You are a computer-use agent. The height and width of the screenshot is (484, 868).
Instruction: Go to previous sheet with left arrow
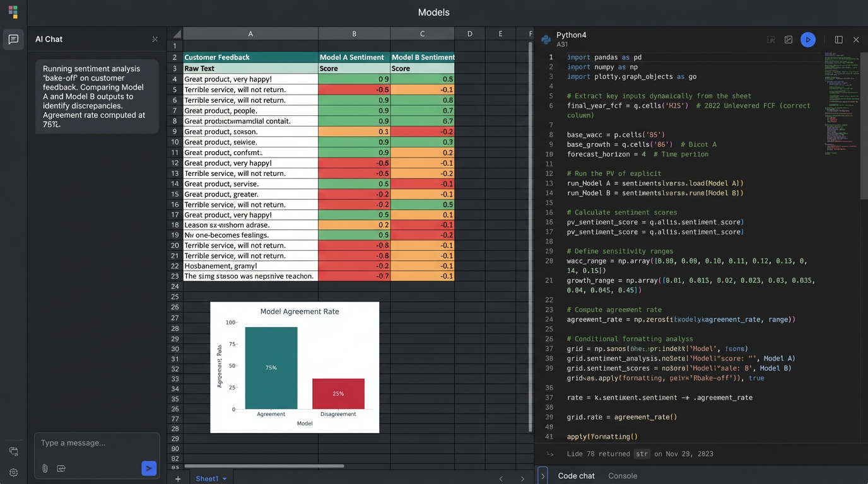coord(501,479)
